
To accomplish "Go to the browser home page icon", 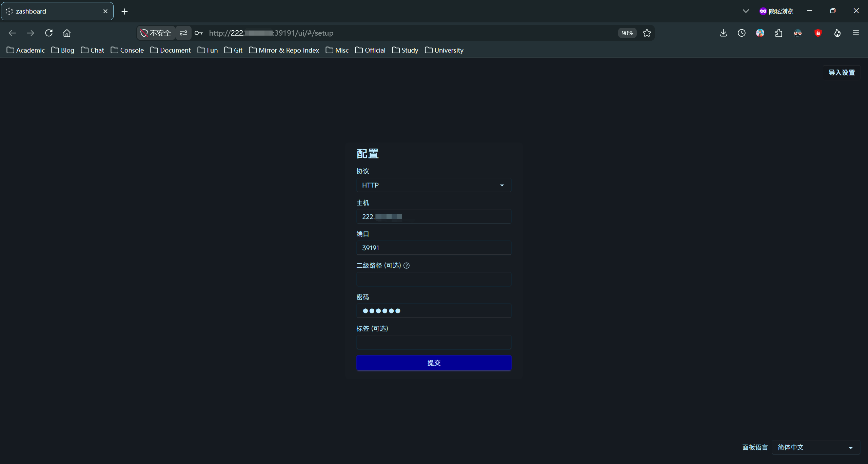I will (x=67, y=33).
